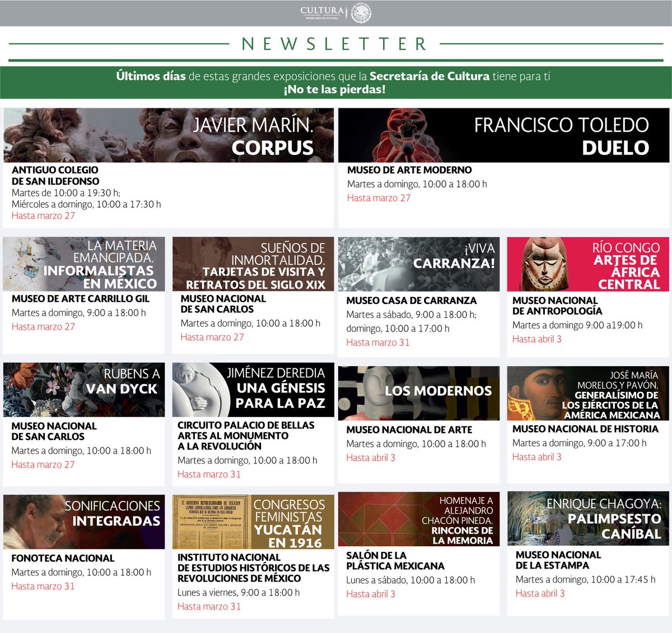Click the NEWSLETTER heading
This screenshot has width=672, height=633.
(335, 44)
